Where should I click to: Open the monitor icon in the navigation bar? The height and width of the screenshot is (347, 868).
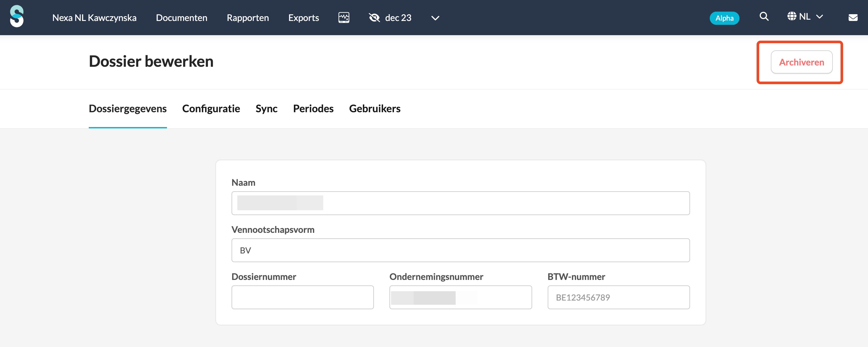pos(344,17)
